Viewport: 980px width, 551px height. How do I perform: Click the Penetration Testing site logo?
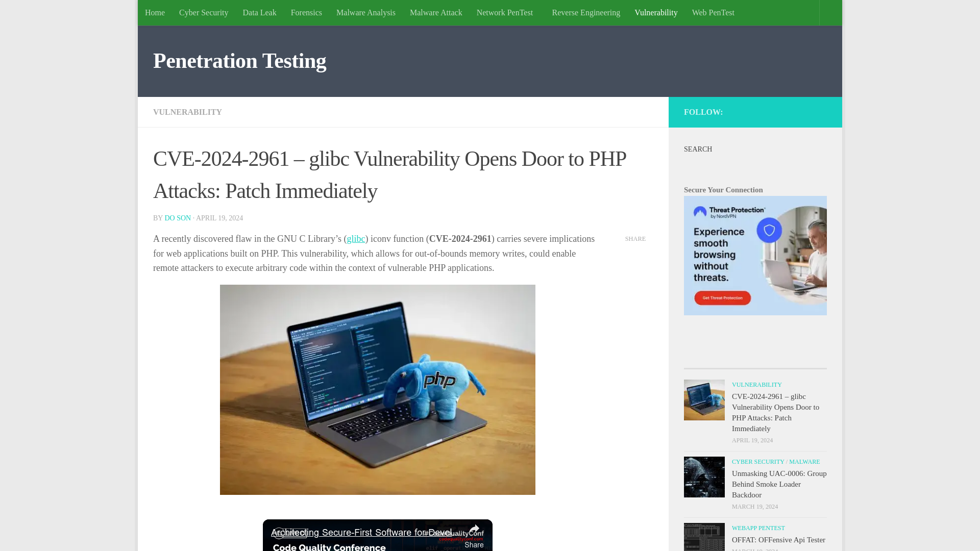tap(239, 61)
